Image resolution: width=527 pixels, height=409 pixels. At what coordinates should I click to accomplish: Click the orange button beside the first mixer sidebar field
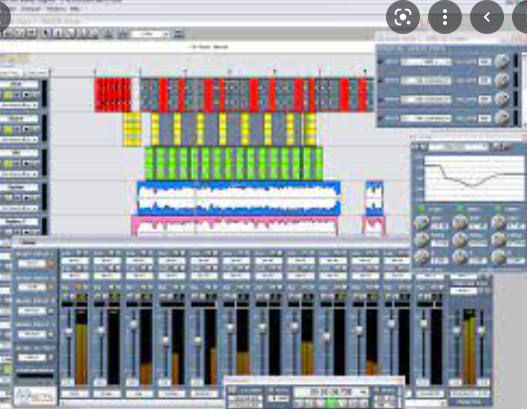click(51, 264)
